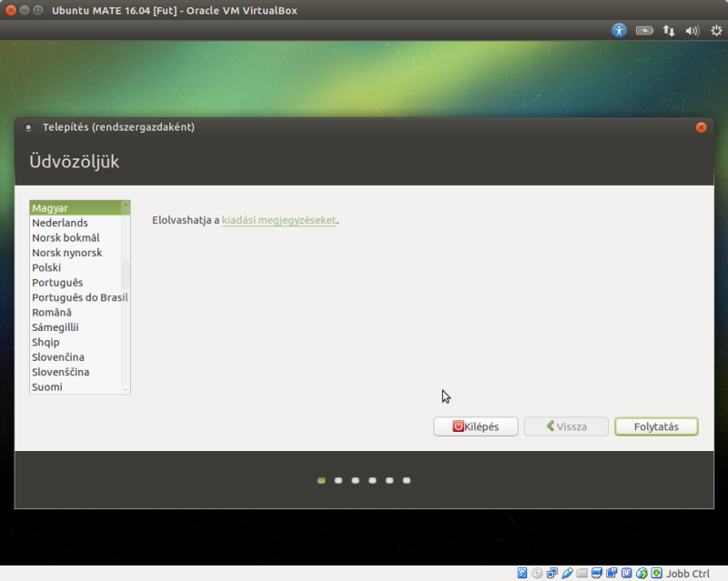Open the system settings gear menu
The height and width of the screenshot is (581, 728).
[716, 31]
